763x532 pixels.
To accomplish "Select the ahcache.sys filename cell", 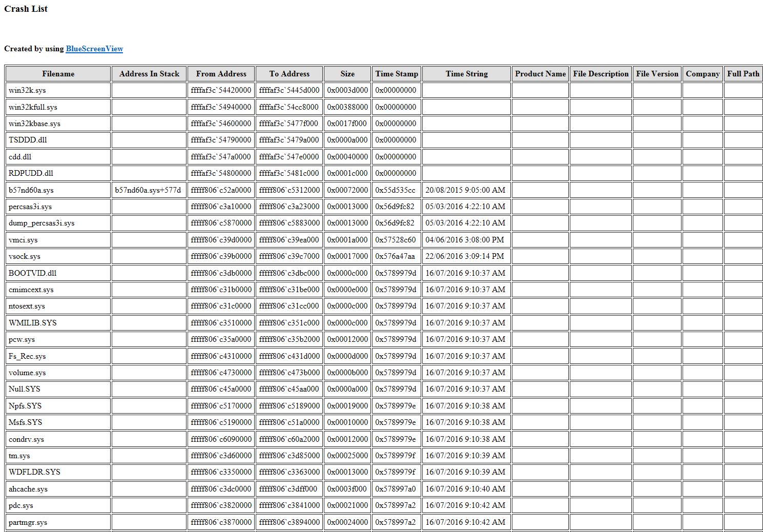I will point(58,489).
